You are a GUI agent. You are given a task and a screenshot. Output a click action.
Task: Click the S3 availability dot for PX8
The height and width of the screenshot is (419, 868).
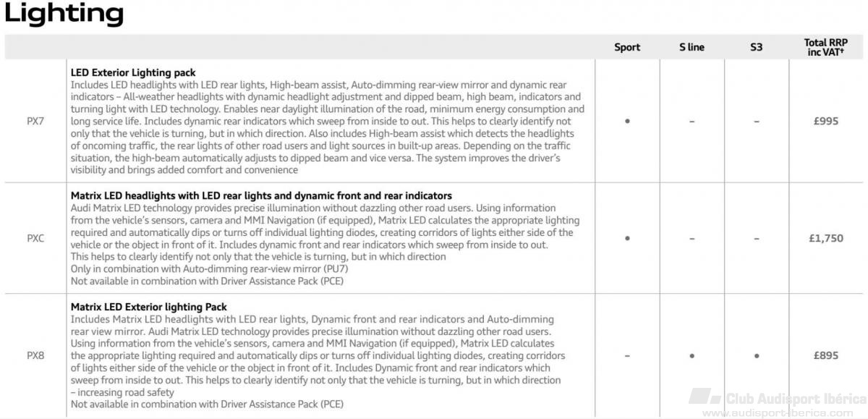click(757, 355)
